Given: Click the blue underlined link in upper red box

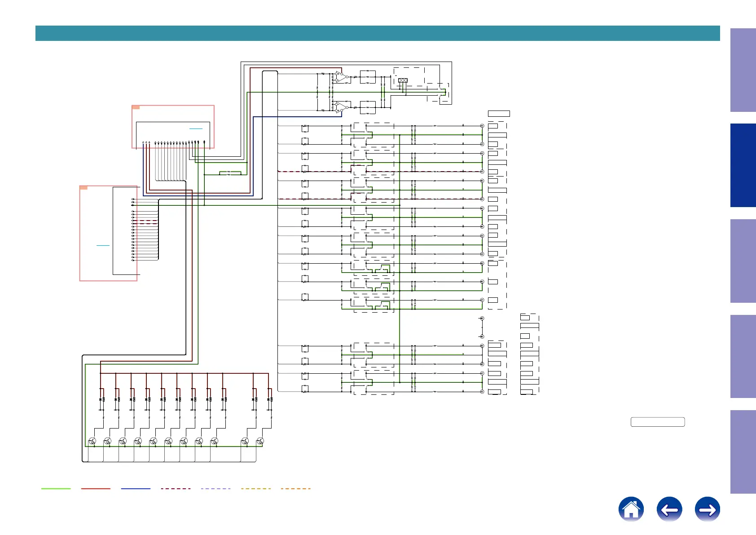Looking at the screenshot, I should click(196, 128).
